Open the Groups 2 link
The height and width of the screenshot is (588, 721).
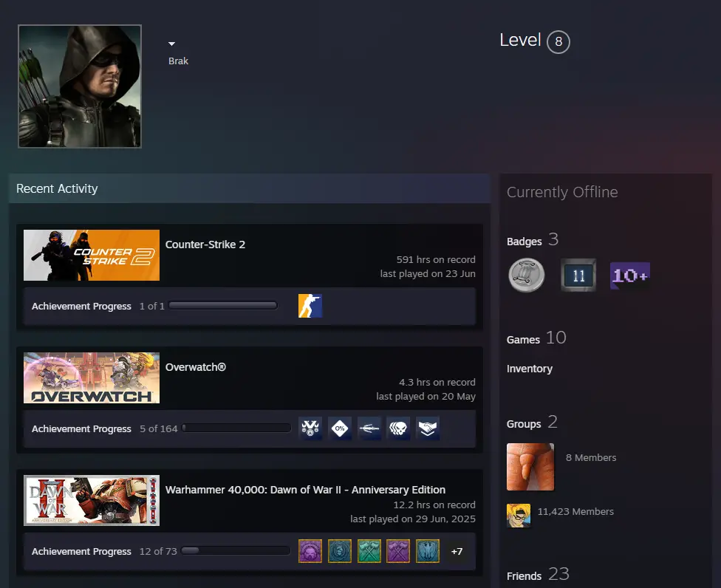532,423
